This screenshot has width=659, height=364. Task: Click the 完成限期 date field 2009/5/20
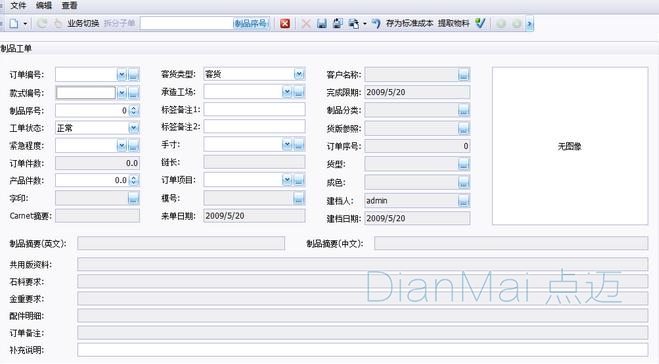click(417, 92)
